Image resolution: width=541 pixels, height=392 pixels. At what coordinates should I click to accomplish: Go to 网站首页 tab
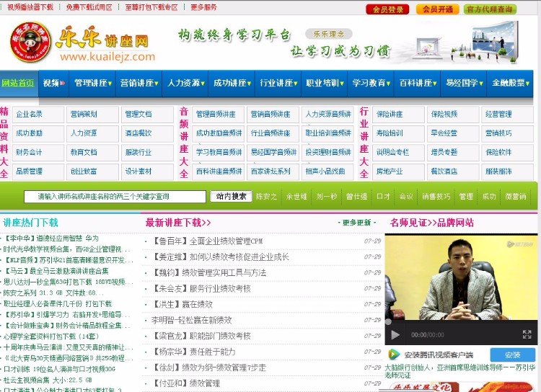pyautogui.click(x=19, y=83)
